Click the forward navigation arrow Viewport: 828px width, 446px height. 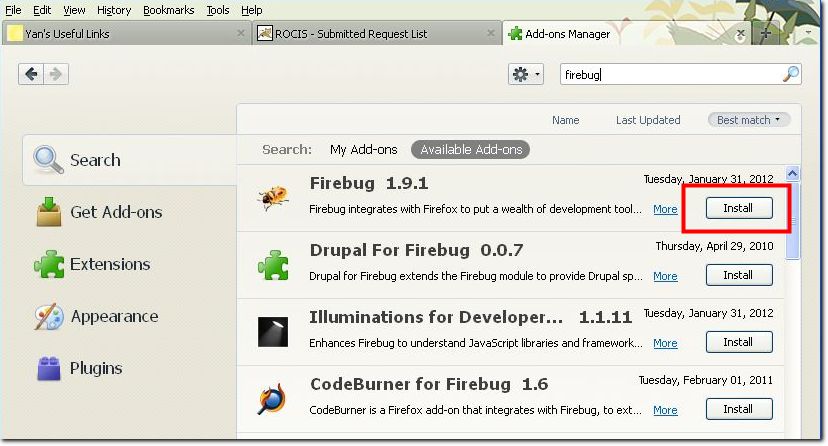(56, 74)
